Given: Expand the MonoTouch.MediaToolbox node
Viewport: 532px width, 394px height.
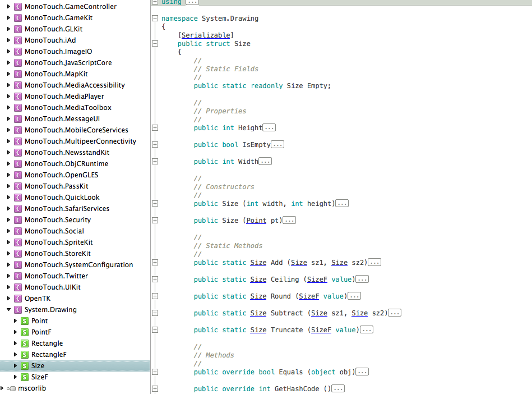Looking at the screenshot, I should pos(8,107).
